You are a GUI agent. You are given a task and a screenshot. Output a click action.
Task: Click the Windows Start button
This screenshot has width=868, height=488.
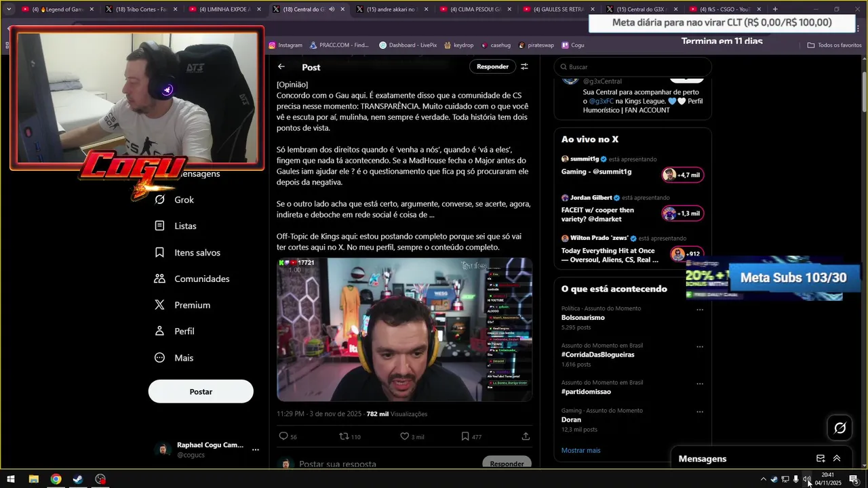pos(11,479)
